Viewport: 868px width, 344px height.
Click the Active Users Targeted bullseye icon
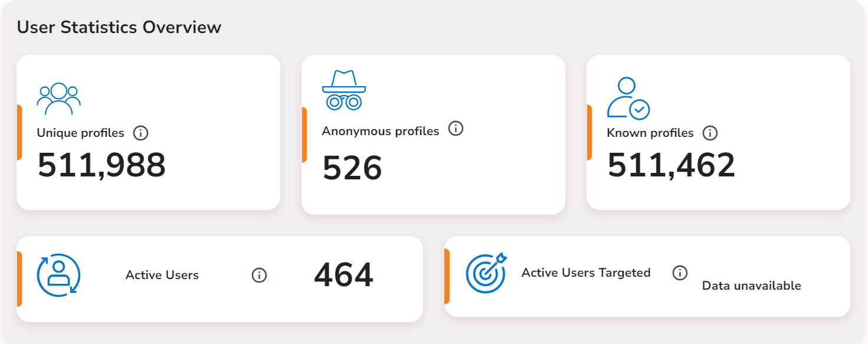pos(486,273)
